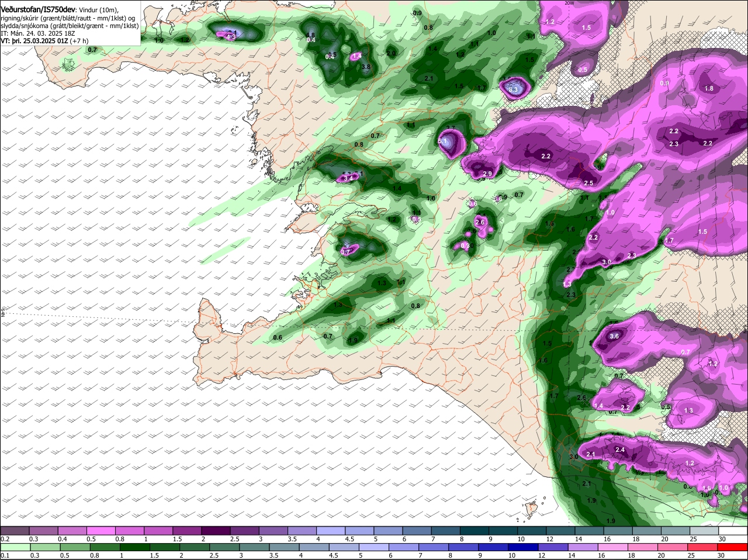Select the snow legend swatch labeled 3.5

[302, 531]
